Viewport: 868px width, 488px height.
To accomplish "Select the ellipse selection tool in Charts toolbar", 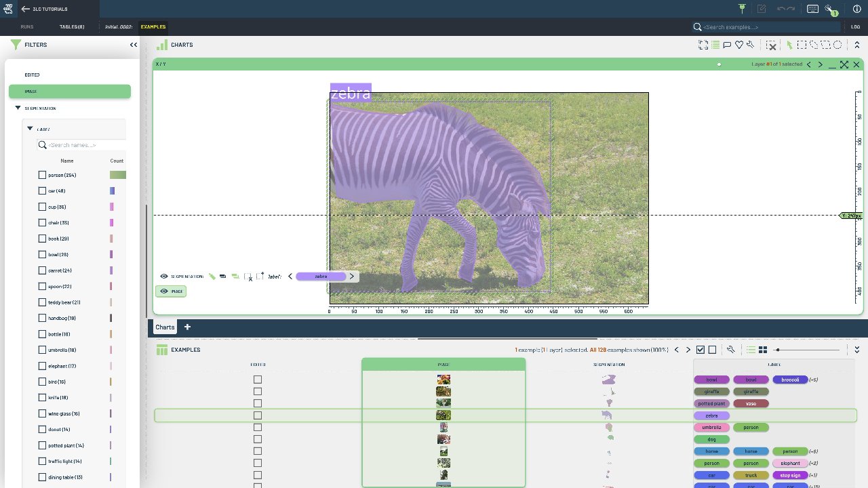I will (x=837, y=45).
